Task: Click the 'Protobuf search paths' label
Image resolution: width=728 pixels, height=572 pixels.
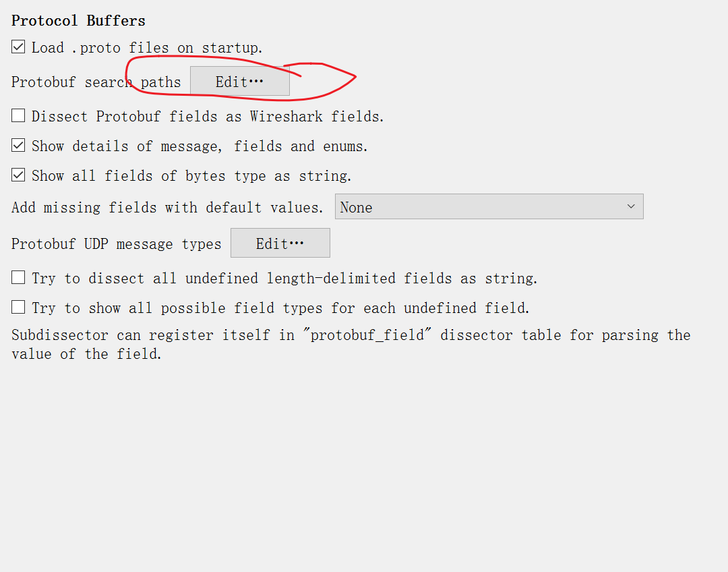Action: [96, 82]
